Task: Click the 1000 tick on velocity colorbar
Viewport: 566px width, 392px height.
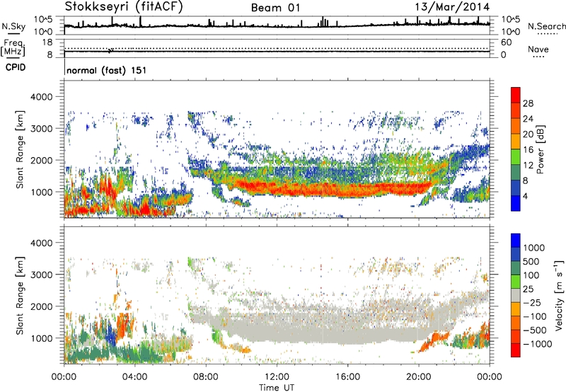Action: tap(534, 248)
